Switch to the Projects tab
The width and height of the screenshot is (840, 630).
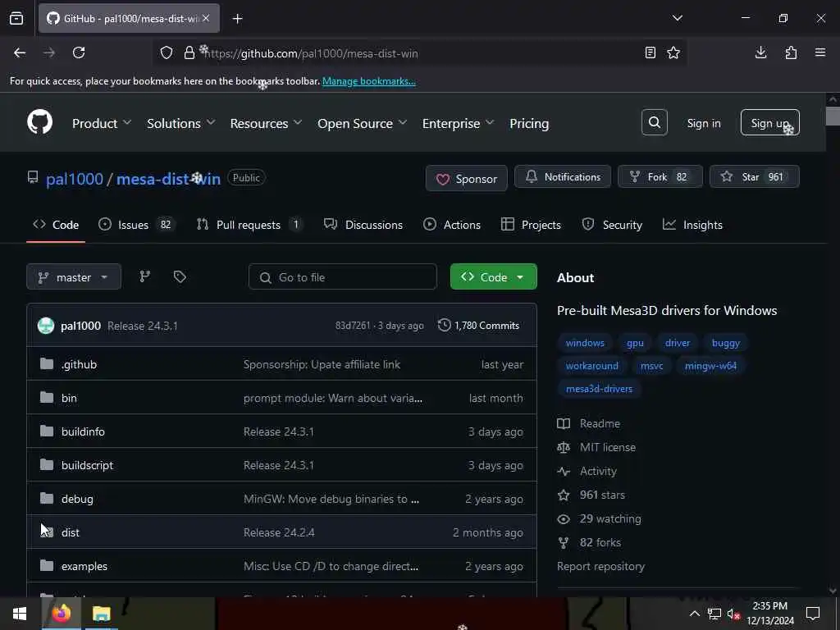[x=531, y=225]
